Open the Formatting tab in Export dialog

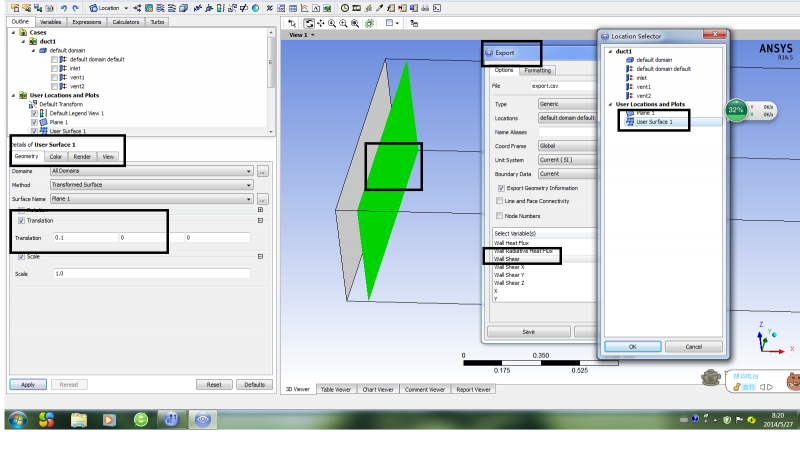coord(537,70)
